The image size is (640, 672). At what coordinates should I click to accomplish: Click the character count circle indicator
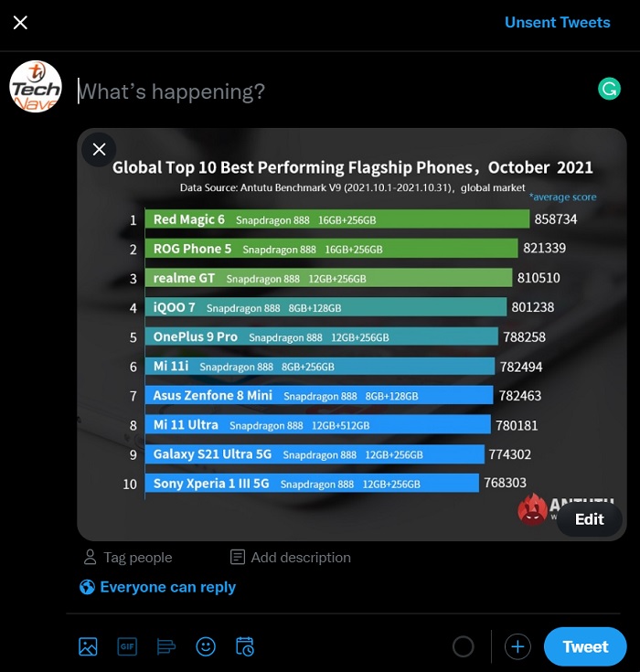(463, 646)
